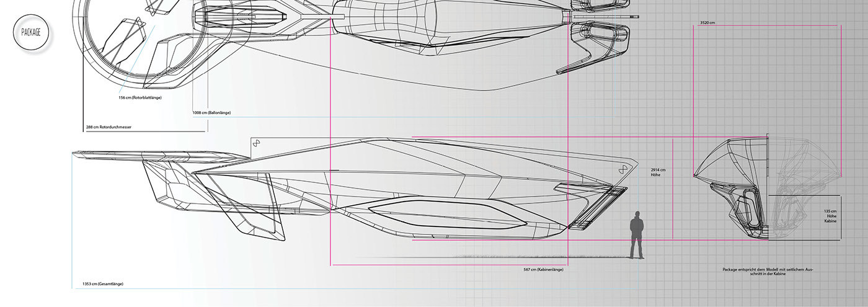Click the 1353 cm (Gesamtlänge) label
The width and height of the screenshot is (868, 307).
point(103,284)
